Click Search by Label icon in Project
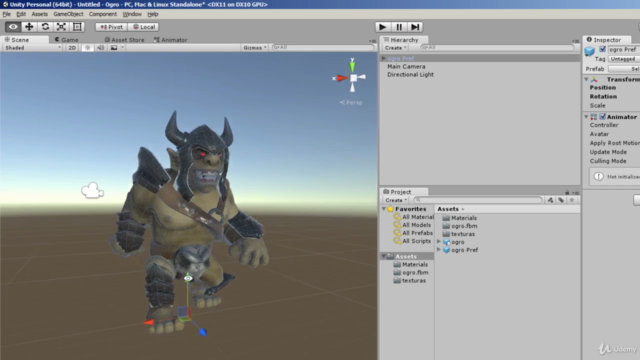This screenshot has width=640, height=360. click(x=561, y=200)
